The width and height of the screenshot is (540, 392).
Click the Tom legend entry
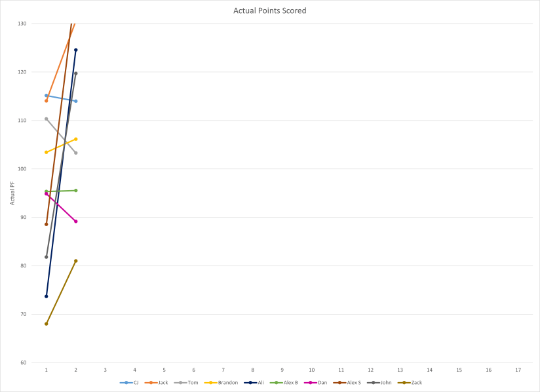tap(190, 382)
